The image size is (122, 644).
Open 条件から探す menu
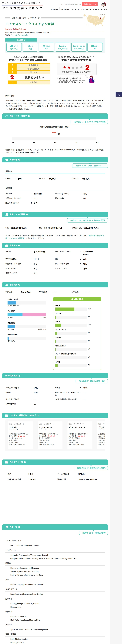(65, 10)
